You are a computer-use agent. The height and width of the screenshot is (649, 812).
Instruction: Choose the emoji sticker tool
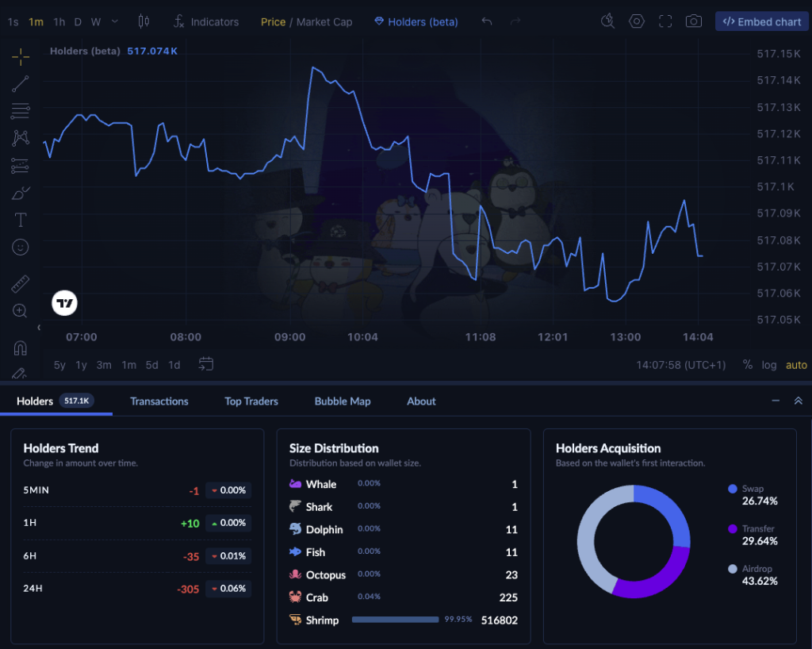click(x=20, y=247)
